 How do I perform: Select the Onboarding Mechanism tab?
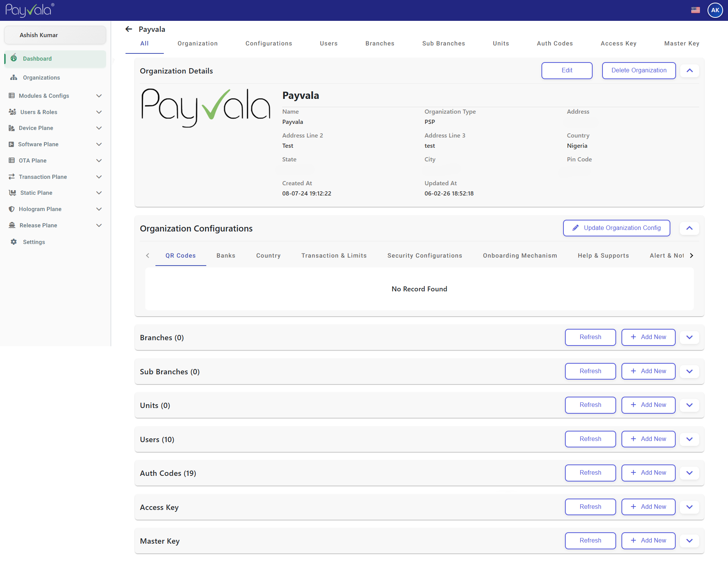click(x=520, y=256)
